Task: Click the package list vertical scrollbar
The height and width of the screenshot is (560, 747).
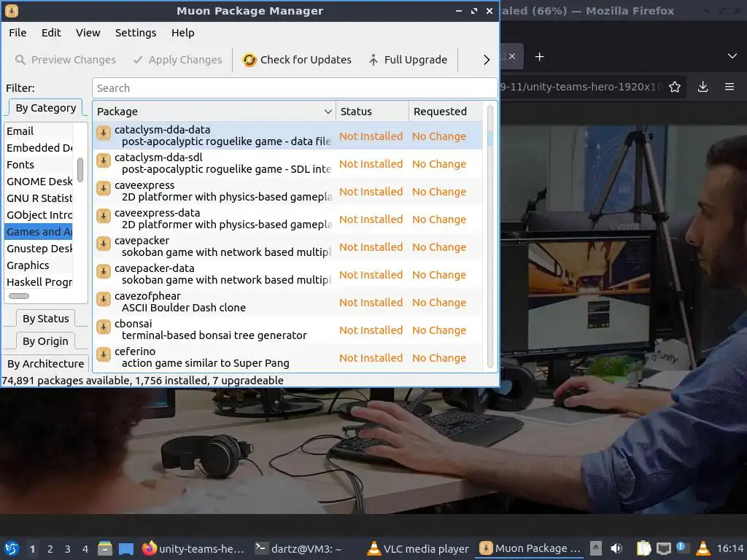Action: [x=489, y=237]
